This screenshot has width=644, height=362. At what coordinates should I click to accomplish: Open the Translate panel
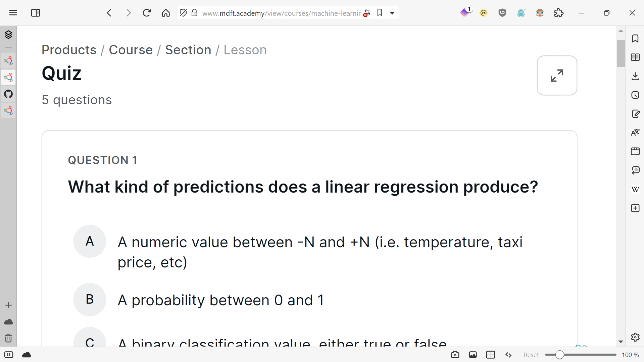[635, 133]
